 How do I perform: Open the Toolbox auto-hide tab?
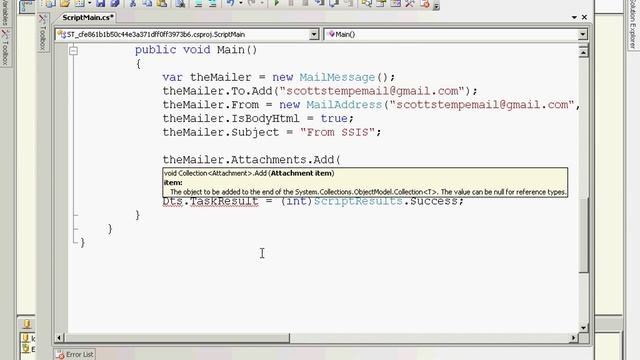click(42, 32)
